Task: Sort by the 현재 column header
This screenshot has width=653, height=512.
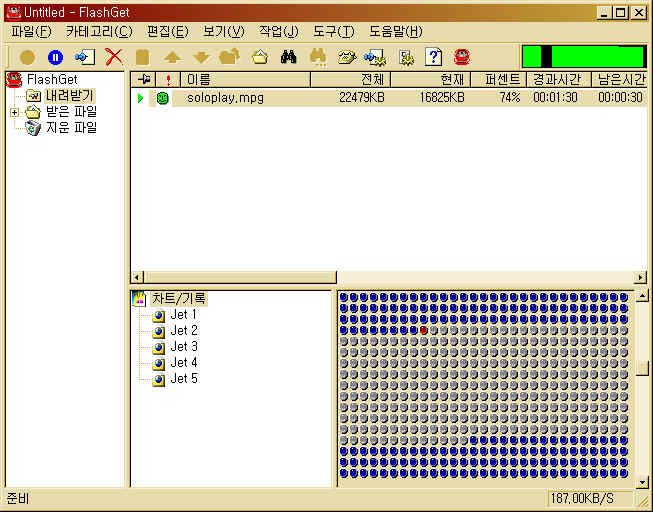Action: pyautogui.click(x=431, y=79)
